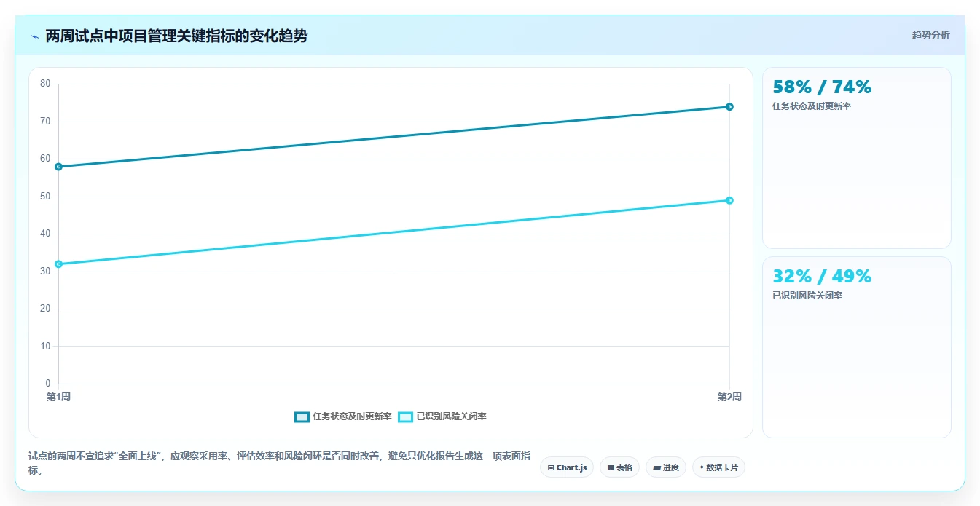The height and width of the screenshot is (506, 980).
Task: Click 已识别风险关闭率 label in the stat card
Action: (807, 296)
